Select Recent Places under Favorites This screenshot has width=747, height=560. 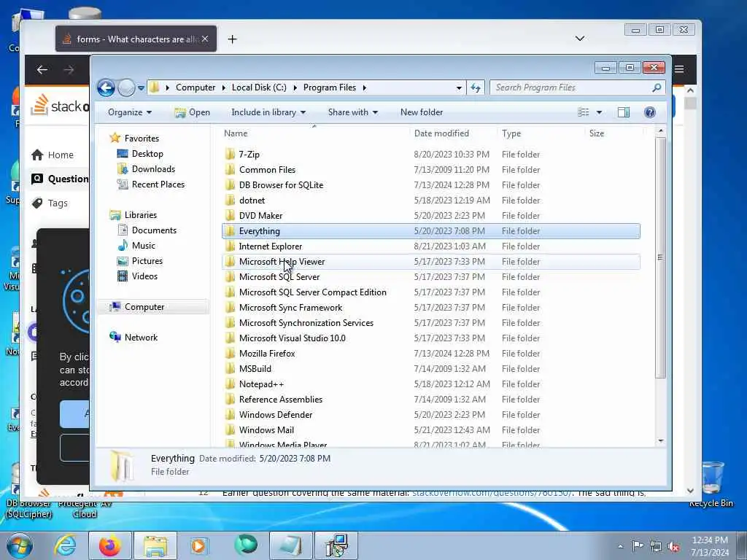(x=158, y=184)
